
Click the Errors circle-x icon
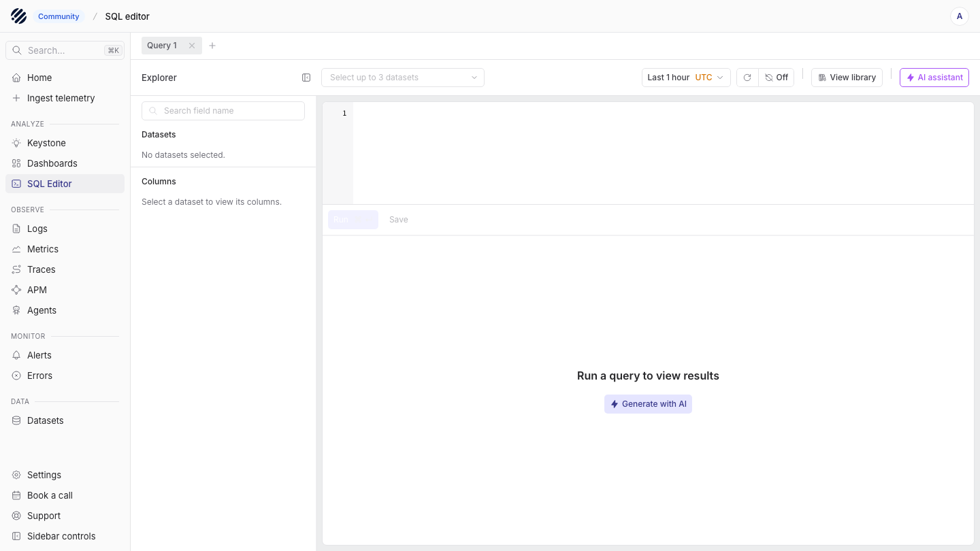pyautogui.click(x=16, y=375)
